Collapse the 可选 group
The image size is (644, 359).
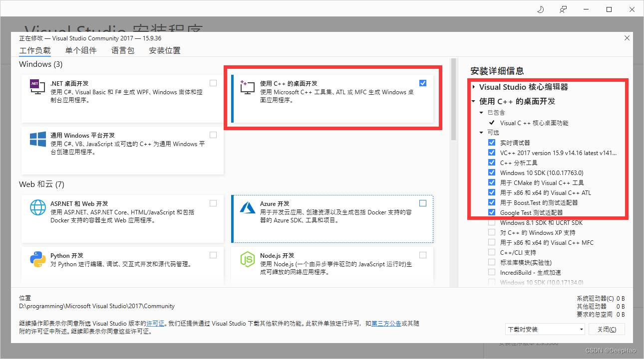click(x=482, y=133)
